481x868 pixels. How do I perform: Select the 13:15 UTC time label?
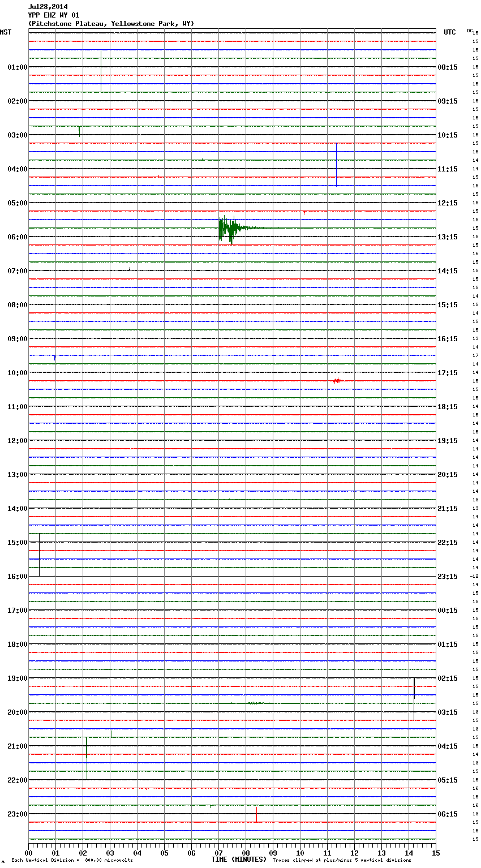pyautogui.click(x=448, y=237)
